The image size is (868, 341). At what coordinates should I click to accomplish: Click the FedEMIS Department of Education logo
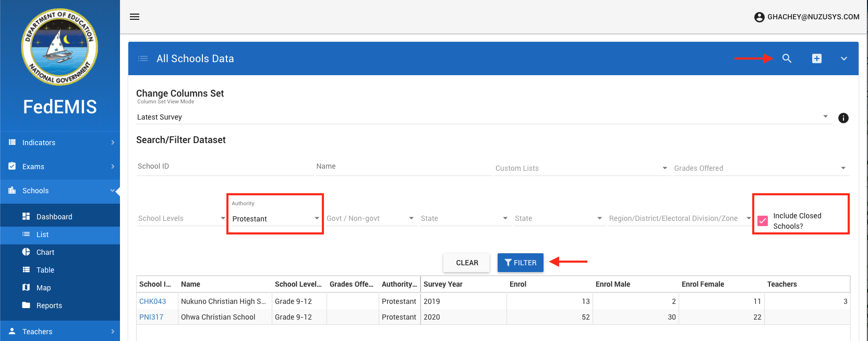tap(59, 47)
